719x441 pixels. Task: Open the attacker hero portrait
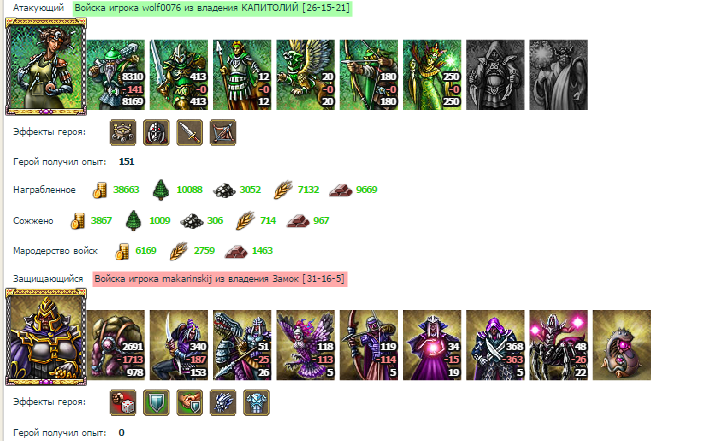click(46, 66)
